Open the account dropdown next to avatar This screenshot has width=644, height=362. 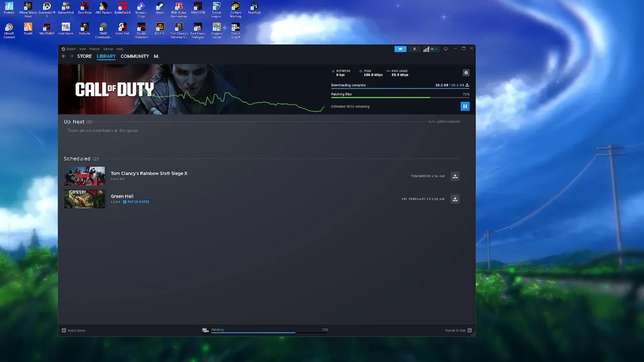(x=434, y=49)
